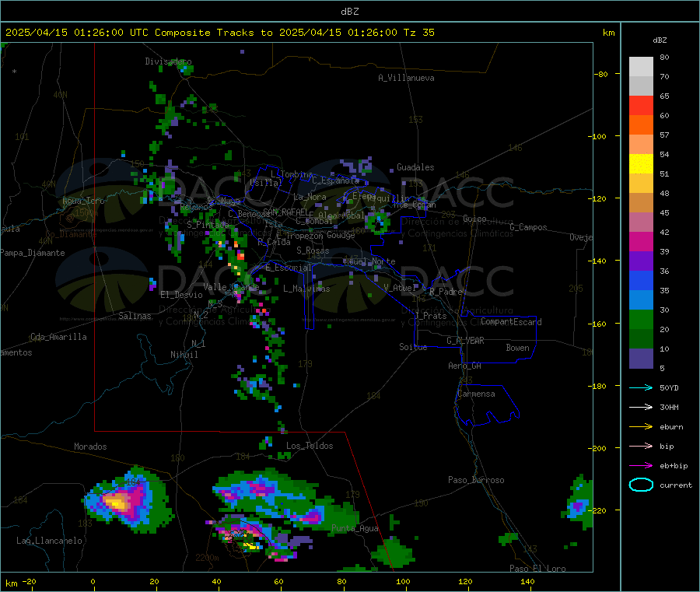700x592 pixels.
Task: Click the V_Atuel map label
Action: tap(400, 288)
